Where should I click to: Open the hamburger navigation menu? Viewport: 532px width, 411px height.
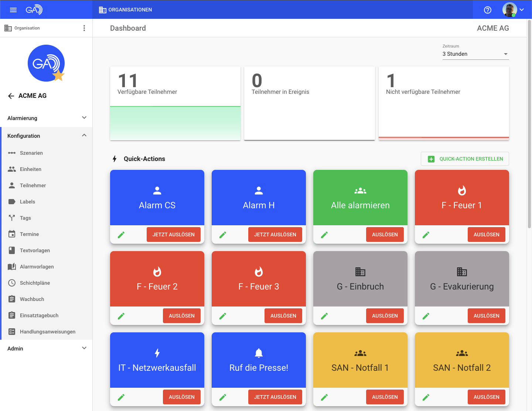click(13, 10)
